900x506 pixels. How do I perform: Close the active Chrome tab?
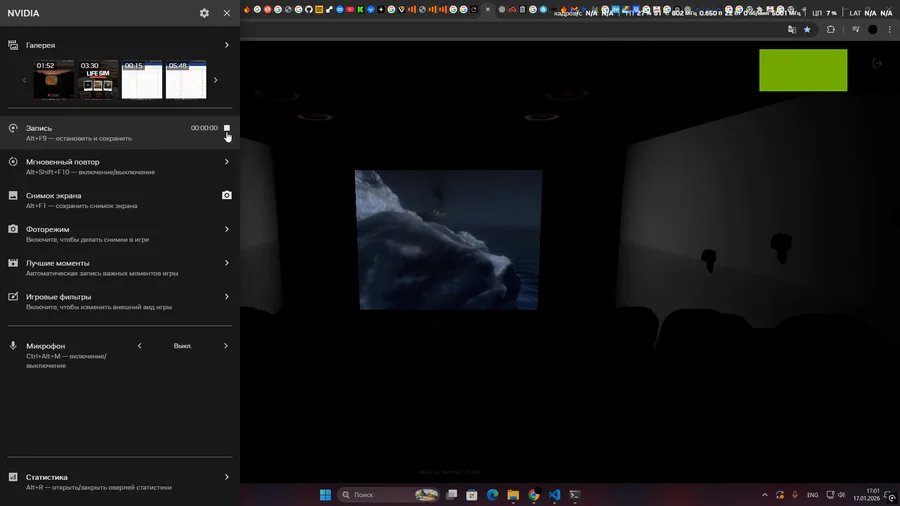[x=488, y=9]
